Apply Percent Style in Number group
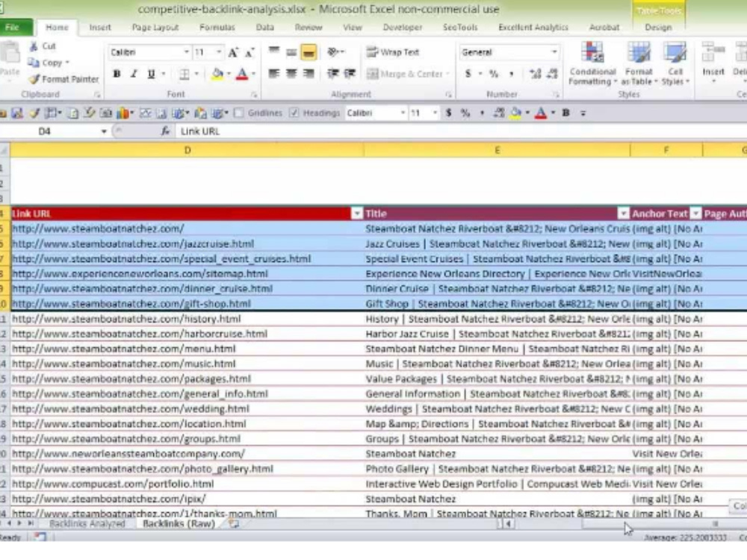747x560 pixels. [494, 74]
